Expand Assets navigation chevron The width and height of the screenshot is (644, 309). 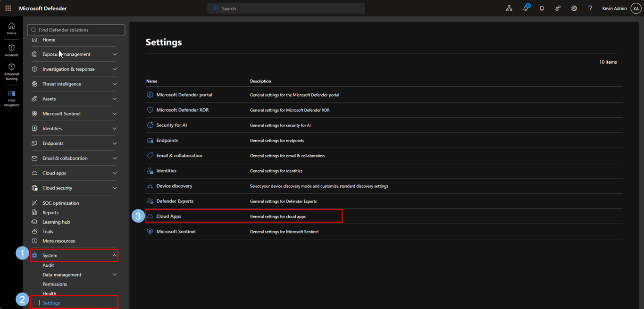115,99
